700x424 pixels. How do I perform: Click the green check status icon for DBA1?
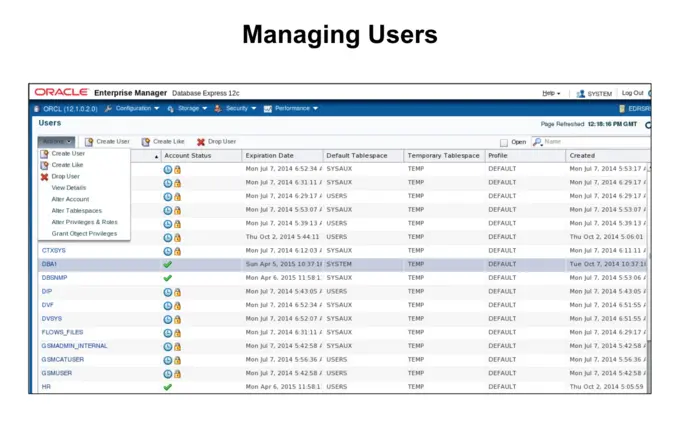167,264
